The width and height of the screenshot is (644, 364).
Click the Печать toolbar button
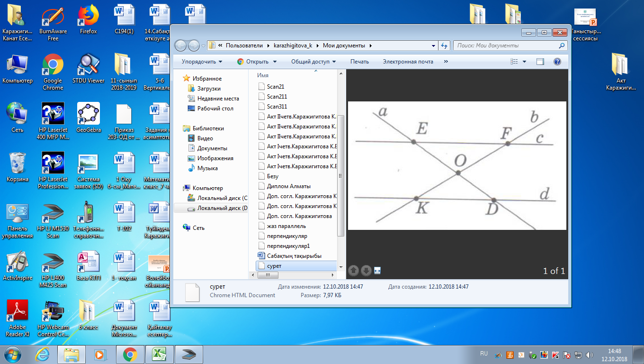pyautogui.click(x=359, y=62)
